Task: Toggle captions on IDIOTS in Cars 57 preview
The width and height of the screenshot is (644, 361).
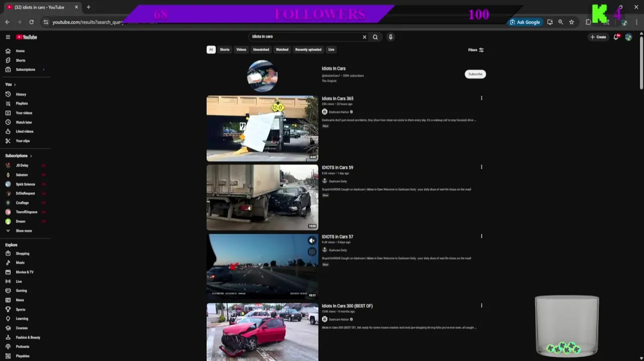Action: point(312,252)
